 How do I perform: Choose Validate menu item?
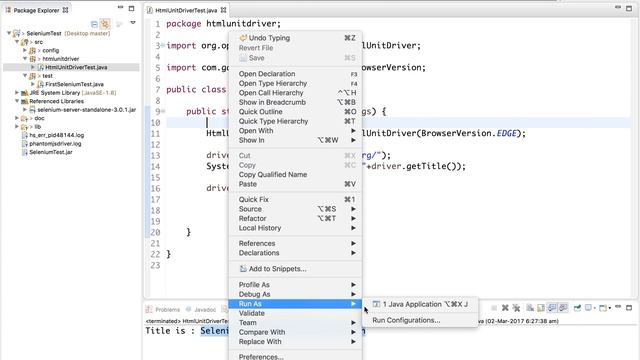[296, 313]
